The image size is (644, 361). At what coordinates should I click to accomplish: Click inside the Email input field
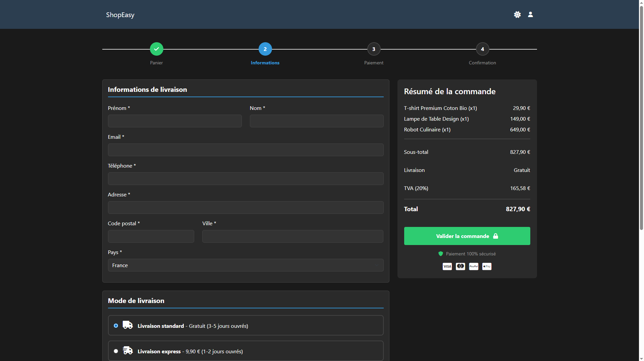click(x=246, y=150)
